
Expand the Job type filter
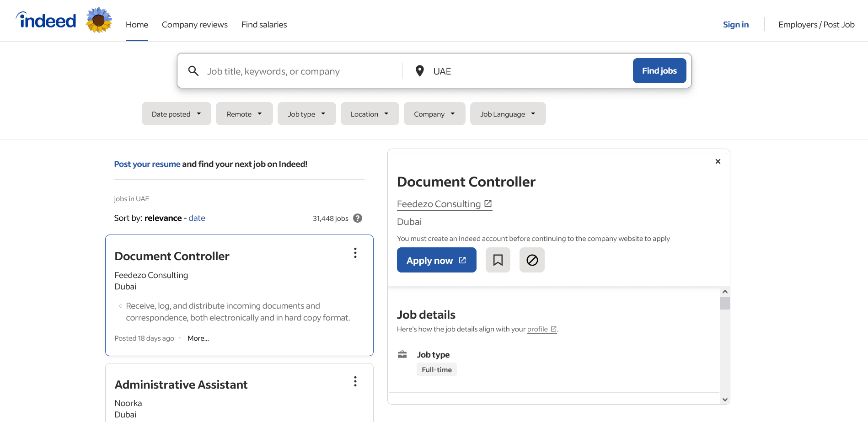tap(306, 114)
